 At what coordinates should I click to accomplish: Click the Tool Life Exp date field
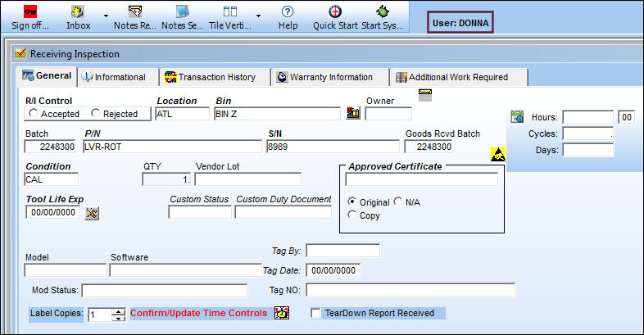(x=53, y=212)
